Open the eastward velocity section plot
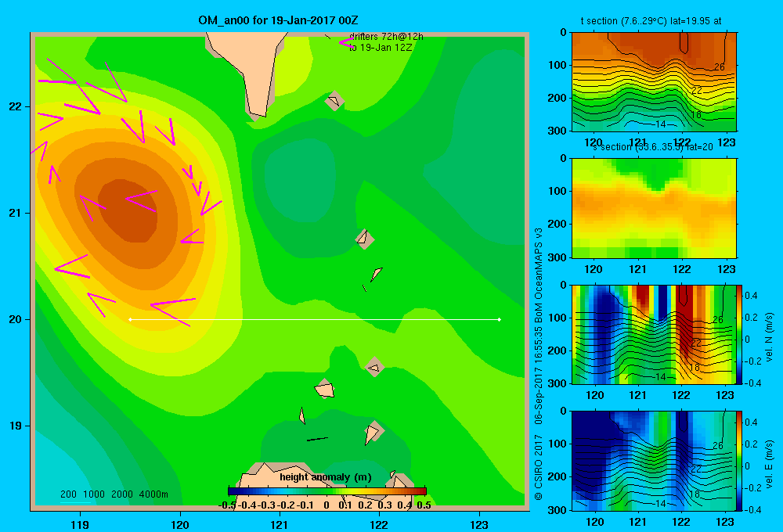The width and height of the screenshot is (783, 532). pos(654,461)
